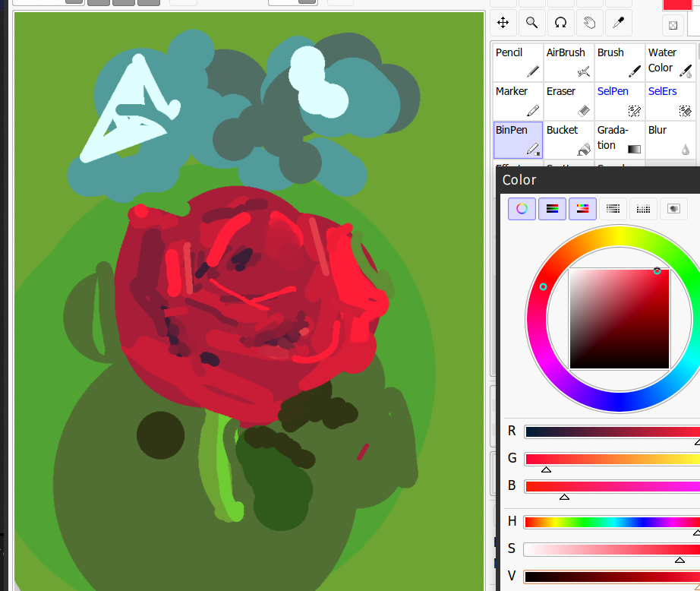This screenshot has width=700, height=591.
Task: Toggle the HSV sliders view
Action: tap(582, 209)
